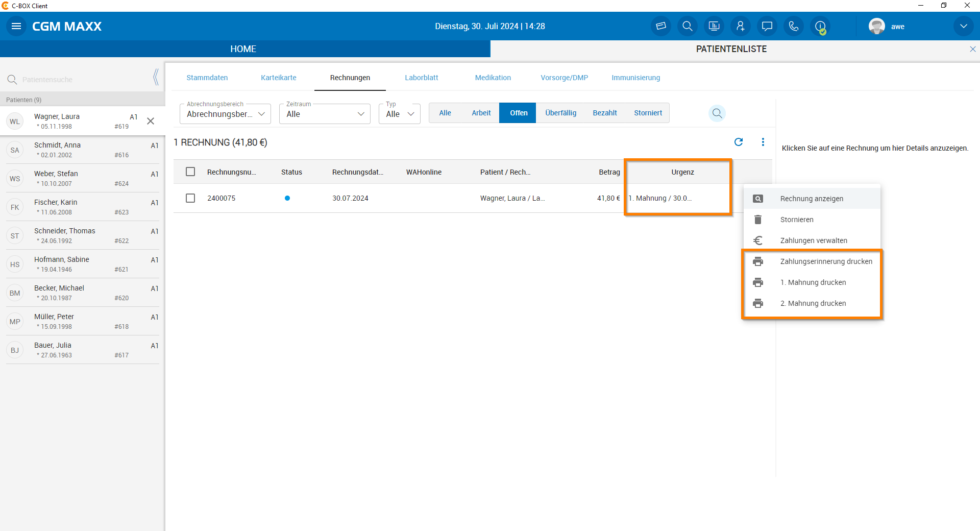Check the box for invoice 2400075
Screen dimensions: 980x531
[x=190, y=198]
